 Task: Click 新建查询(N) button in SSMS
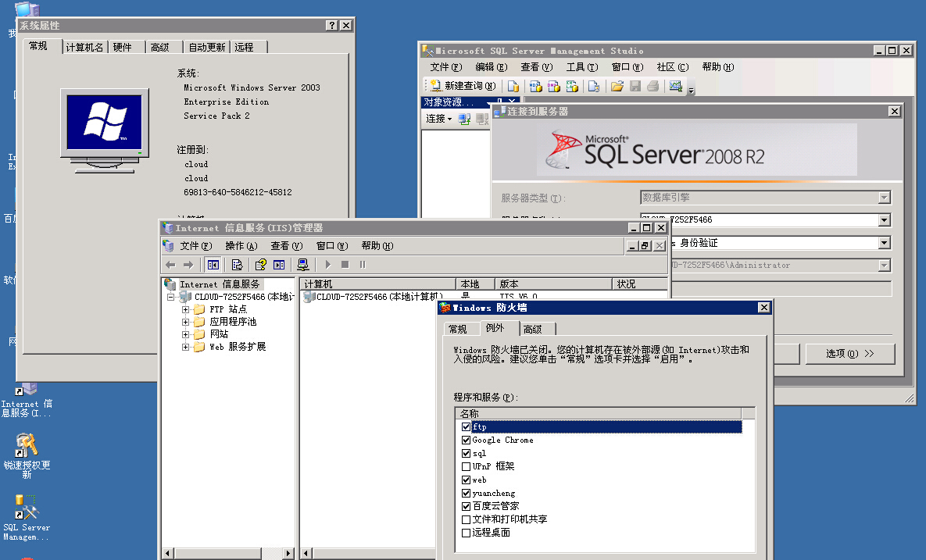click(x=463, y=86)
